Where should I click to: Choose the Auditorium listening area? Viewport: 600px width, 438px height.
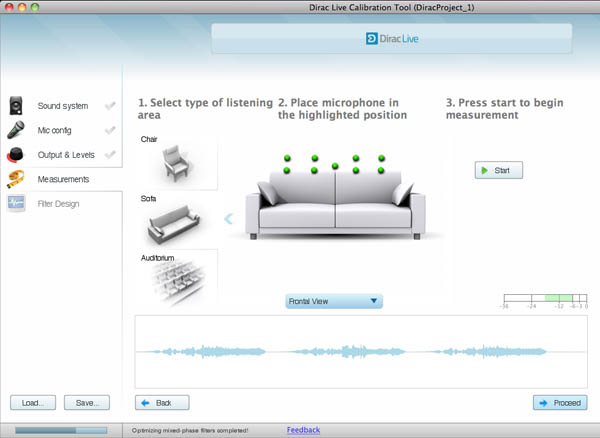[177, 279]
